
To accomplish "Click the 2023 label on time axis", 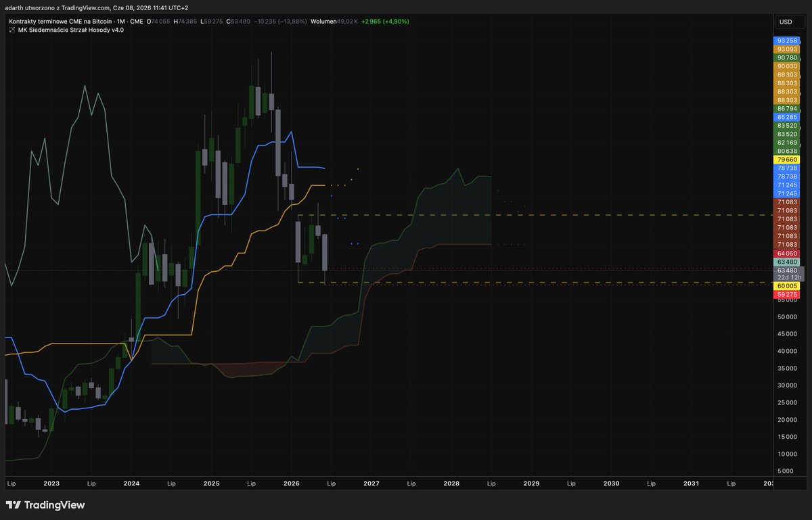I will pos(51,483).
